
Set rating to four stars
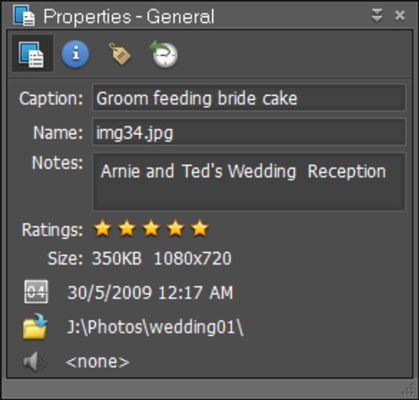[175, 229]
